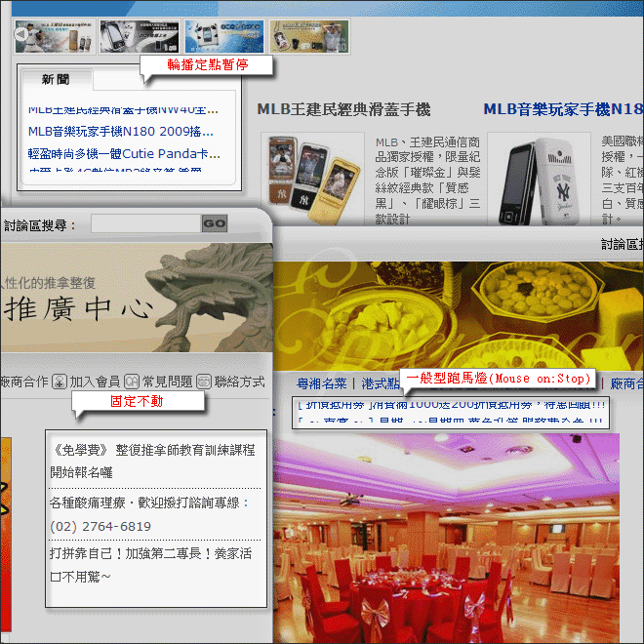Open the 加入會員 menu link
This screenshot has width=644, height=644.
[95, 382]
